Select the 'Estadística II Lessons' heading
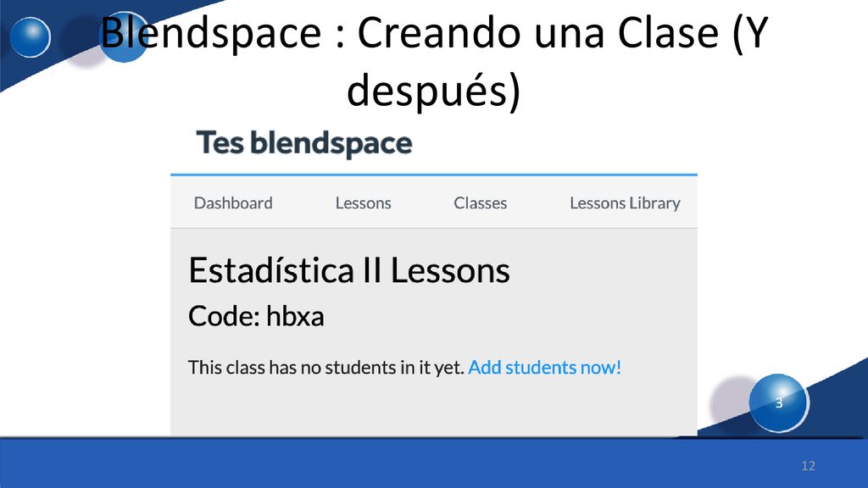Viewport: 868px width, 488px height. (348, 270)
